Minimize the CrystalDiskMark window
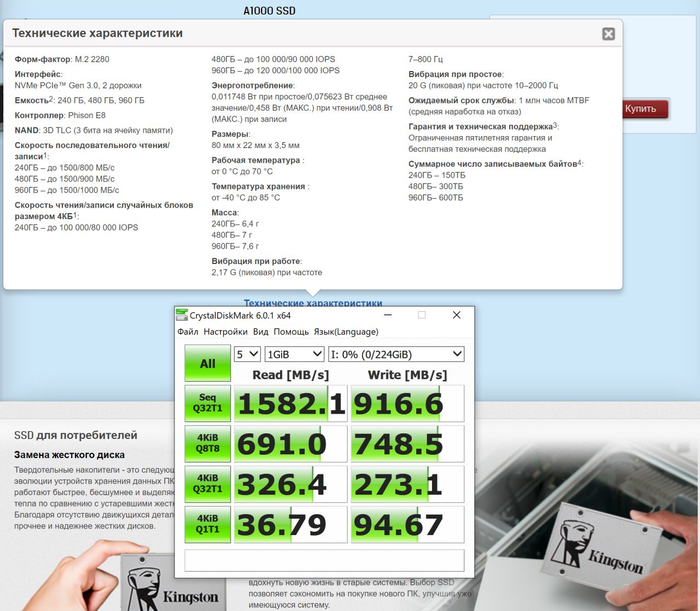This screenshot has width=700, height=611. pos(388,315)
